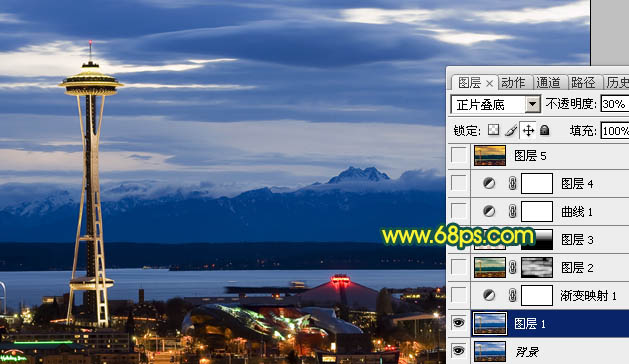The width and height of the screenshot is (629, 364).
Task: Switch to the 通道 tab
Action: point(548,83)
